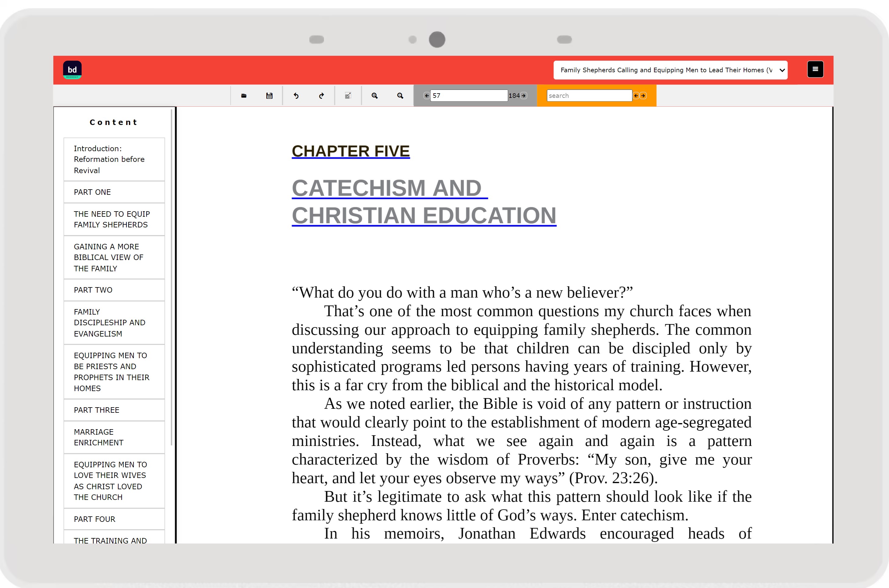Click the bd Bookday logo
Image resolution: width=889 pixels, height=588 pixels.
(72, 70)
